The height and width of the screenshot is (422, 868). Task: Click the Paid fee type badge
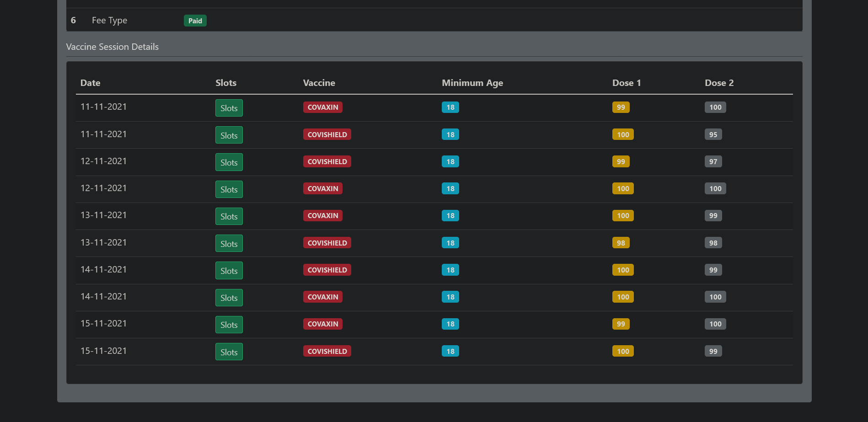coord(195,21)
